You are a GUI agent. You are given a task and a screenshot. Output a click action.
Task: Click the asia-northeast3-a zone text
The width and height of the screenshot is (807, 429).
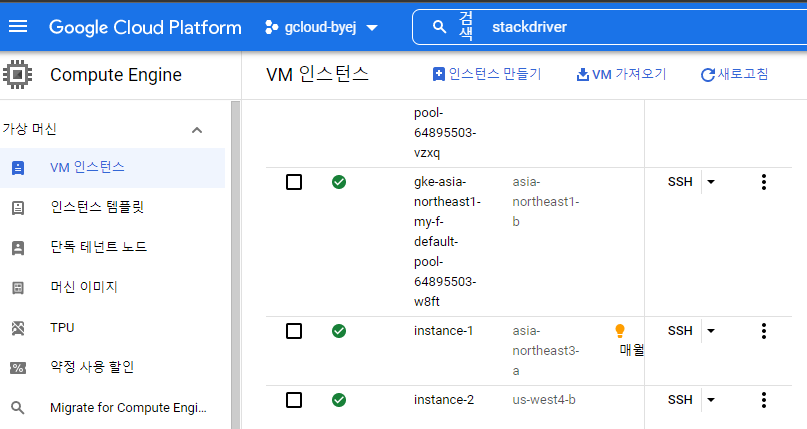[546, 351]
